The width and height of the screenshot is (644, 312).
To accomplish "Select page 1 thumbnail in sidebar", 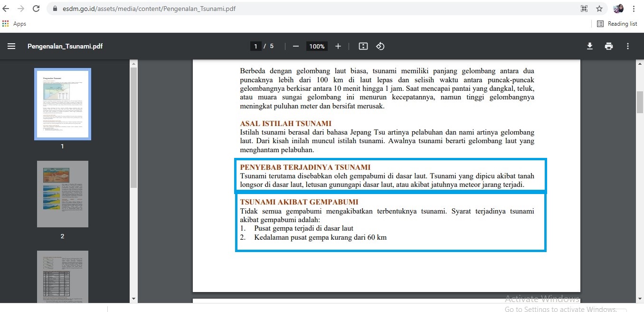I will point(63,104).
